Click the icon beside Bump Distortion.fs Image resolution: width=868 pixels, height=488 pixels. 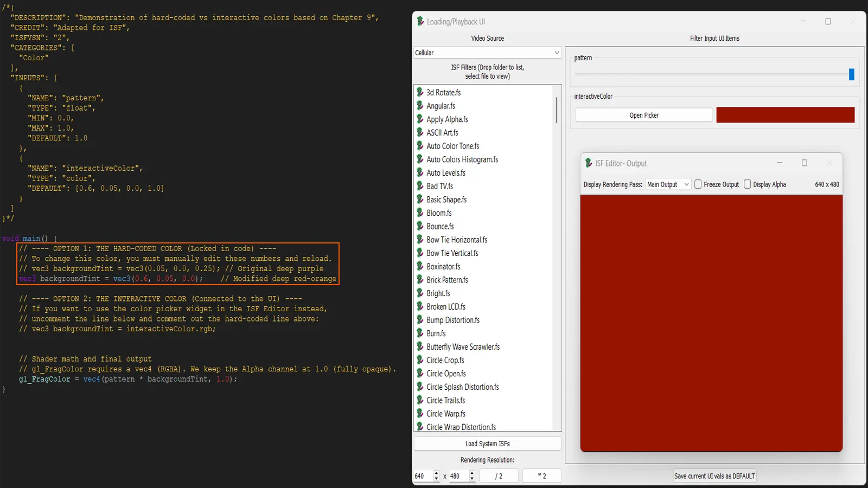click(420, 319)
